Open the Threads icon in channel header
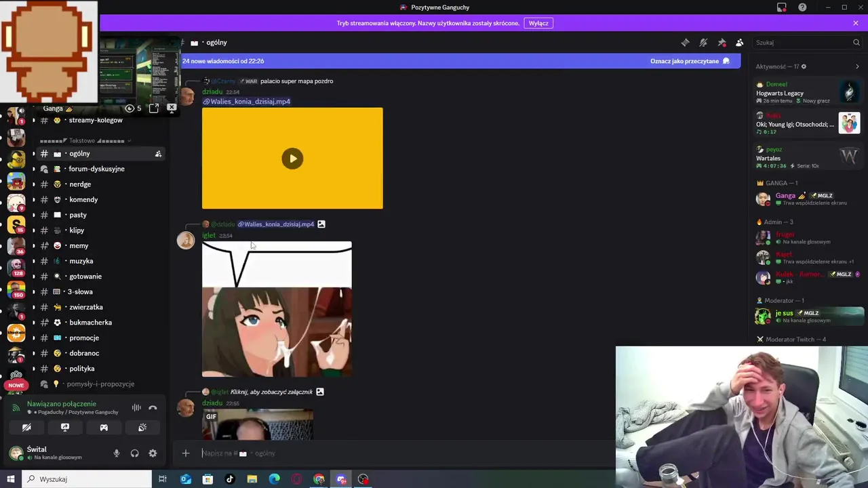Viewport: 868px width, 488px height. tap(685, 43)
